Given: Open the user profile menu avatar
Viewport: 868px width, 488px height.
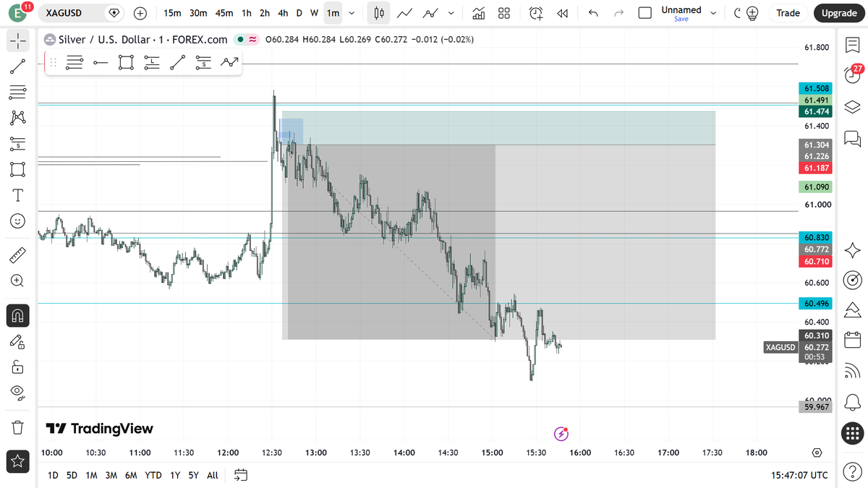Looking at the screenshot, I should tap(17, 13).
